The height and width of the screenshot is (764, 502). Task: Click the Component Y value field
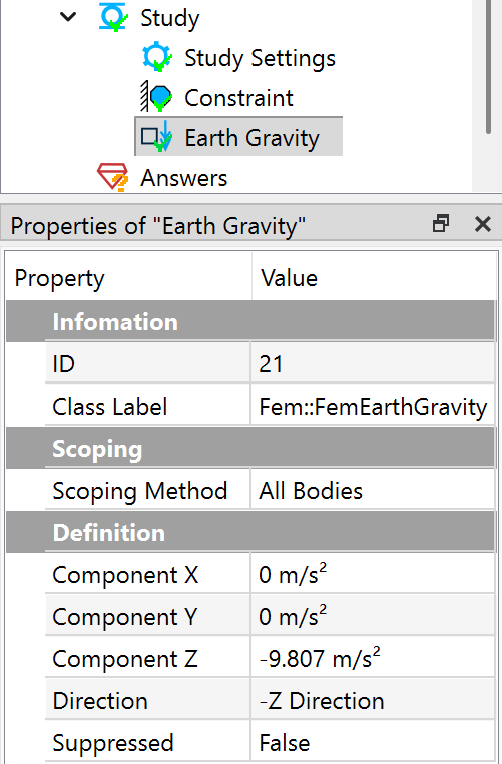(372, 616)
